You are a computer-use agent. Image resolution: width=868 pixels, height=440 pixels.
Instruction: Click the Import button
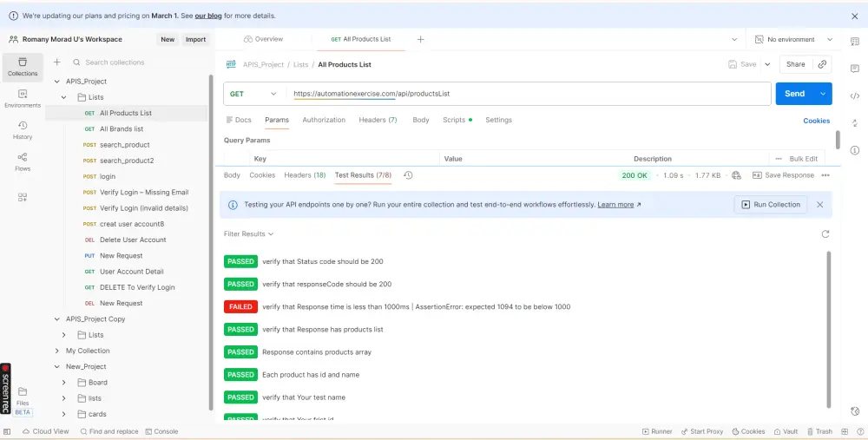click(195, 40)
